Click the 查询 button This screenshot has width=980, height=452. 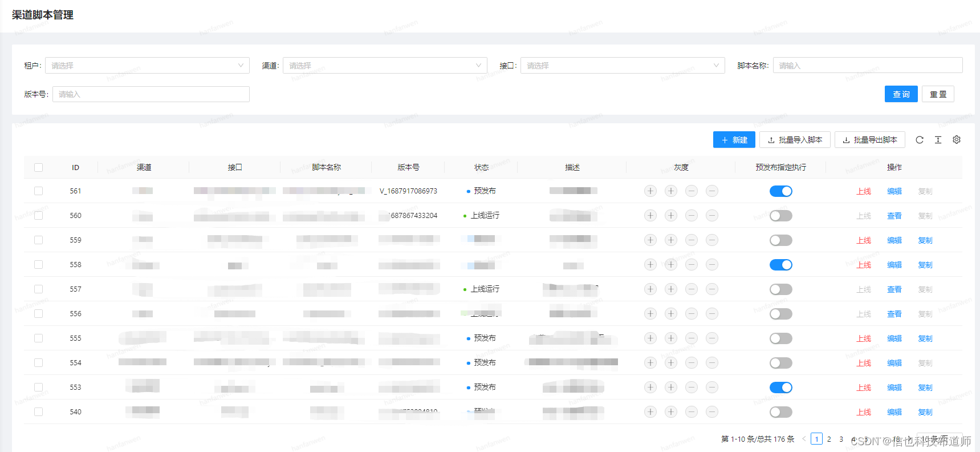pyautogui.click(x=901, y=94)
